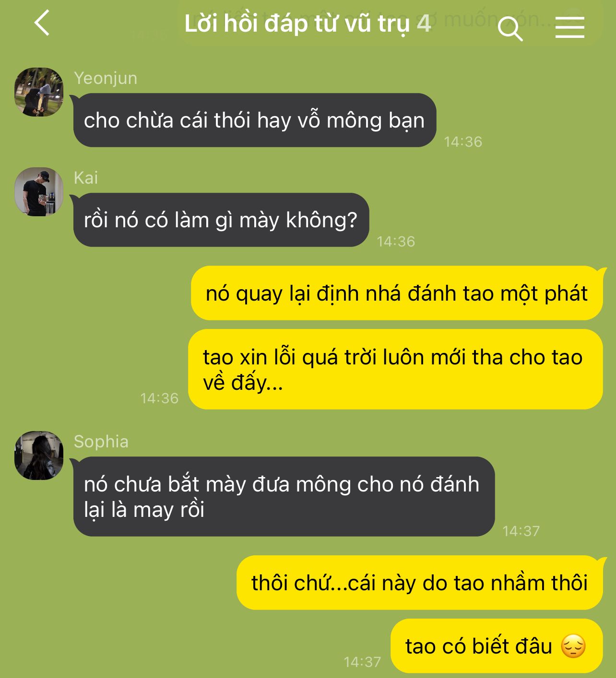The width and height of the screenshot is (616, 678).
Task: Open Sophia's profile avatar
Action: [x=39, y=456]
